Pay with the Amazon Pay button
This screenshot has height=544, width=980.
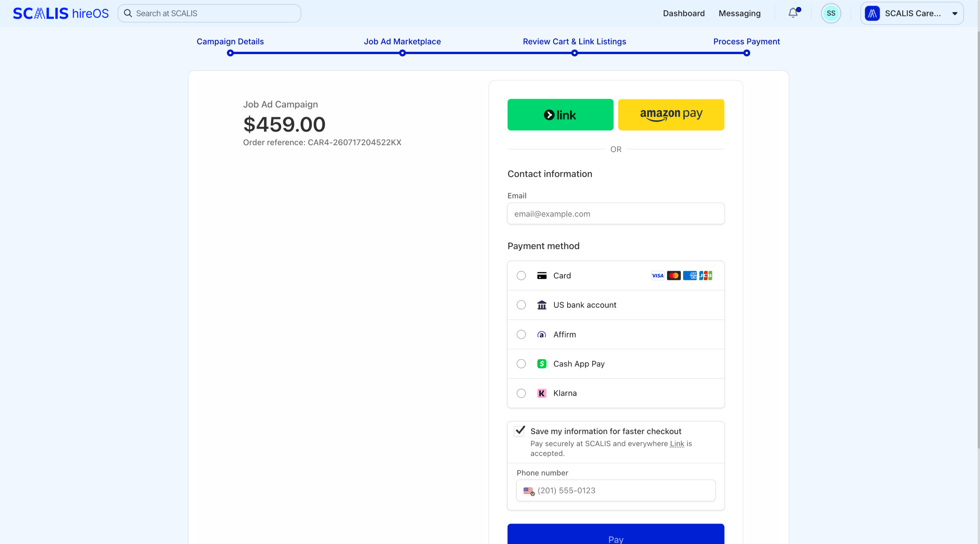[671, 115]
